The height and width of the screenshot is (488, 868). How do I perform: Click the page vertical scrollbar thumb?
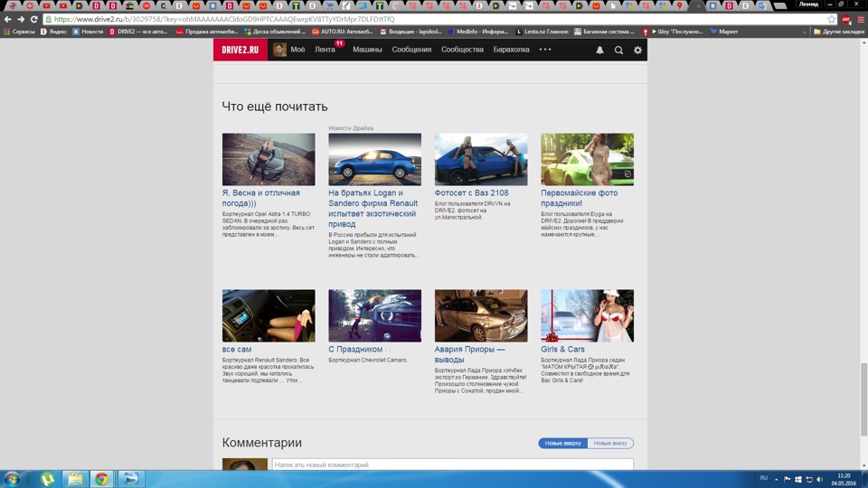(x=863, y=399)
